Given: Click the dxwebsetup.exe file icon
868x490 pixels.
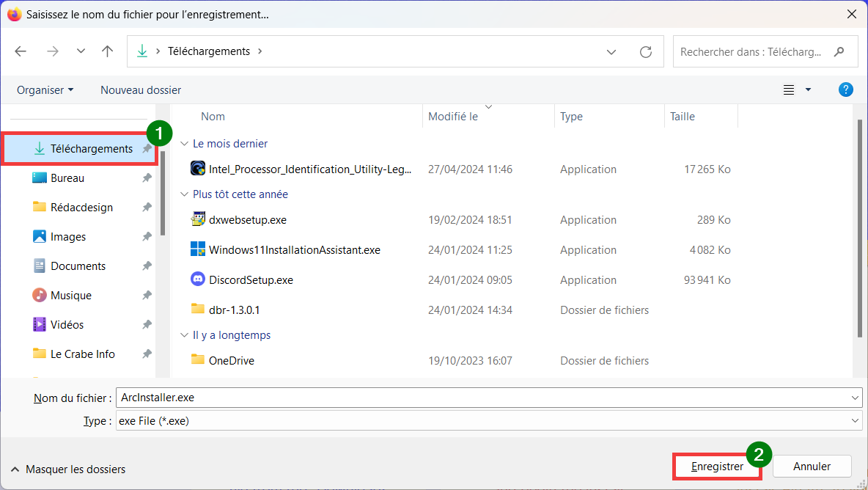Looking at the screenshot, I should tap(198, 219).
